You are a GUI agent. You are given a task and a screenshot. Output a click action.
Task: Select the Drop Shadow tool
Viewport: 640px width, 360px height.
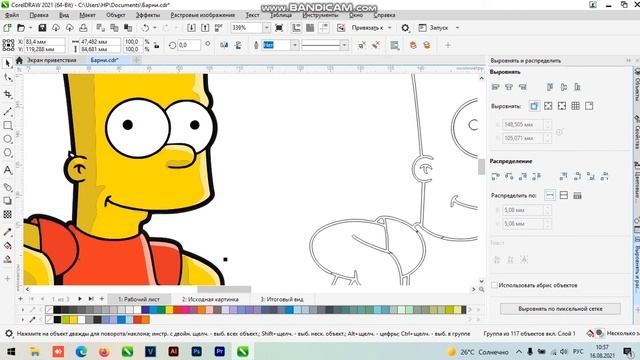click(7, 200)
